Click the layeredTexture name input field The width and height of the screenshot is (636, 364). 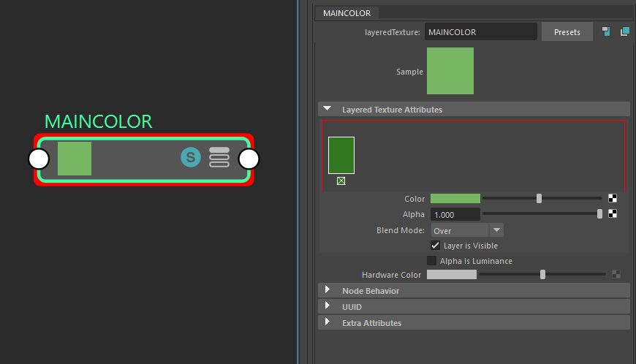coord(480,31)
